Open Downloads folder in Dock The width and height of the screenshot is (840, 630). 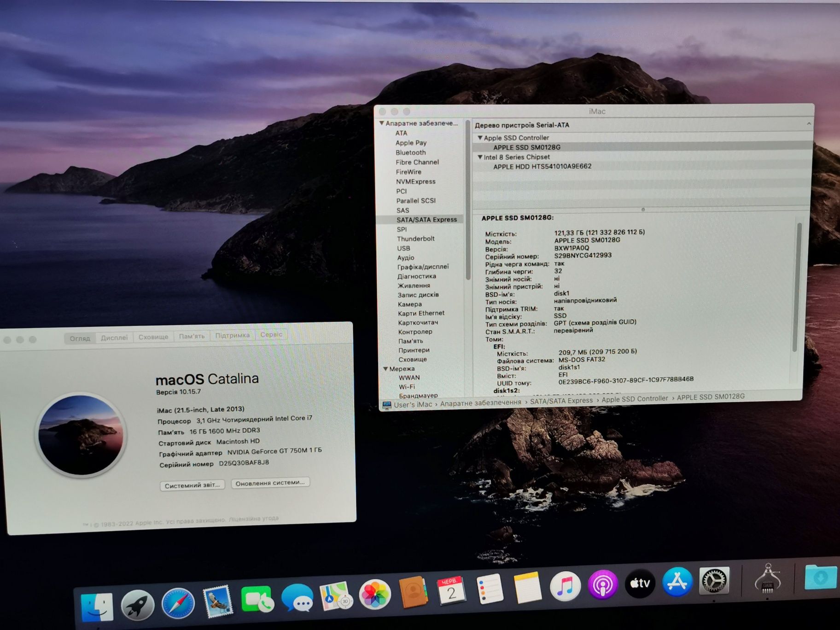pos(821,577)
